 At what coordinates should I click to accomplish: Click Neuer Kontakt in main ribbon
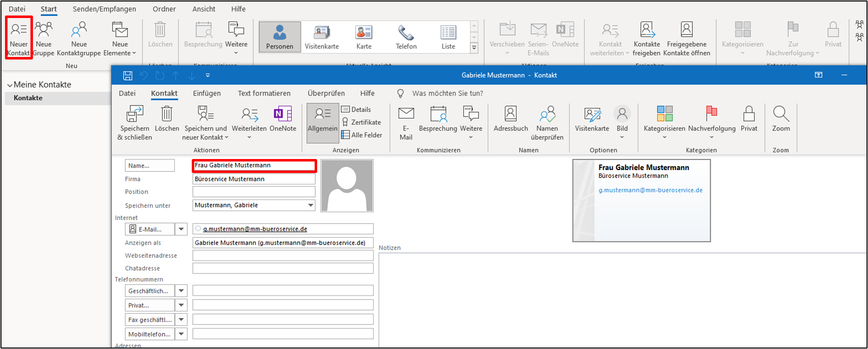coord(19,38)
